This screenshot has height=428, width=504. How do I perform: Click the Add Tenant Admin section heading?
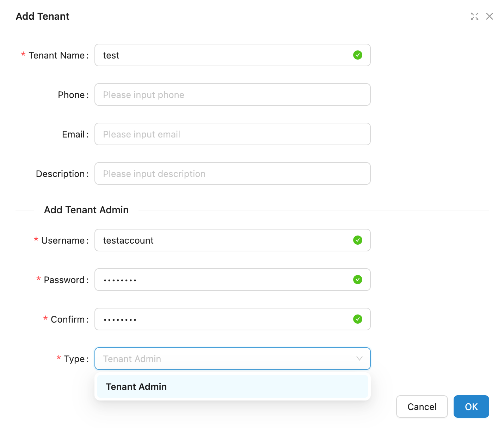(x=86, y=210)
